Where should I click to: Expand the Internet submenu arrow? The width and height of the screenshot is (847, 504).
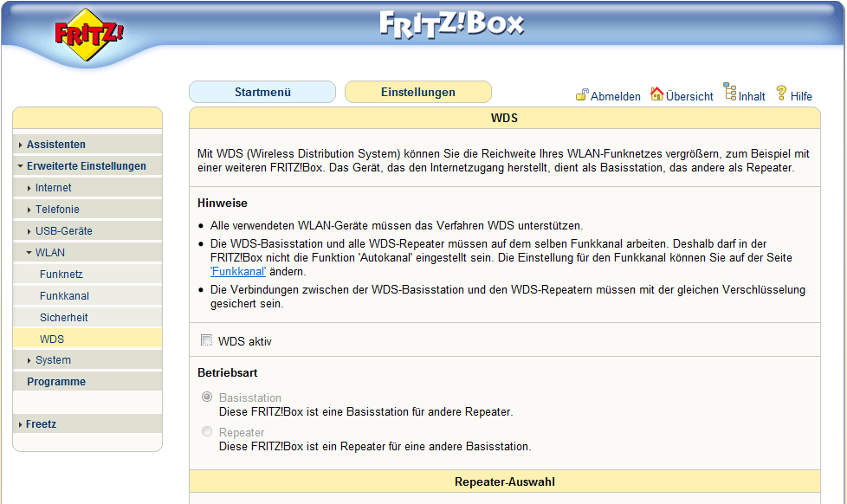point(29,188)
